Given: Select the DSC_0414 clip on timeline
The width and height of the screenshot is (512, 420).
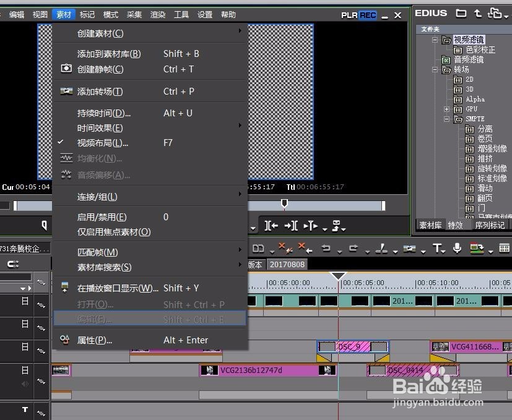Looking at the screenshot, I should click(413, 370).
